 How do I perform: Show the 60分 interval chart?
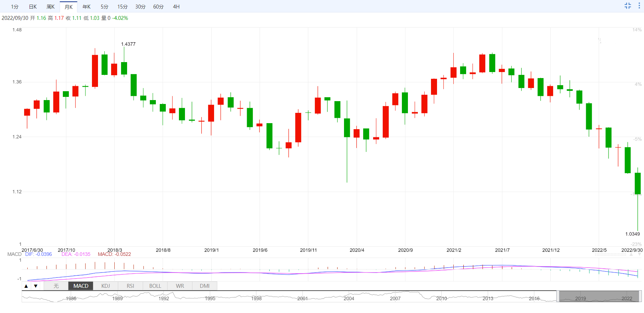pyautogui.click(x=158, y=7)
